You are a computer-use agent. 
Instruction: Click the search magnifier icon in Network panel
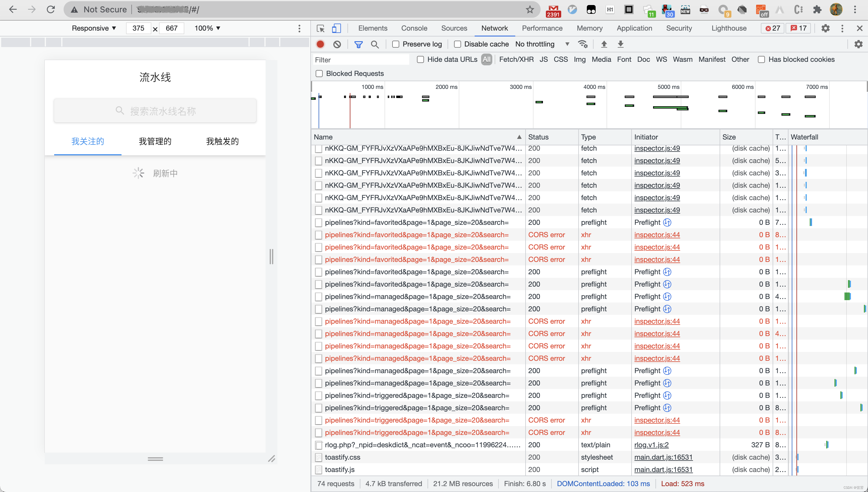pos(375,44)
